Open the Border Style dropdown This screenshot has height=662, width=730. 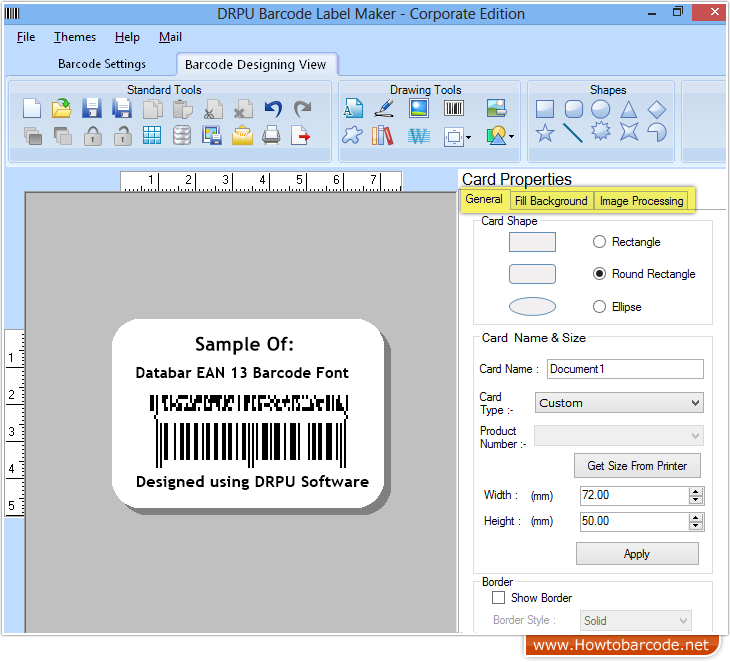pos(635,621)
